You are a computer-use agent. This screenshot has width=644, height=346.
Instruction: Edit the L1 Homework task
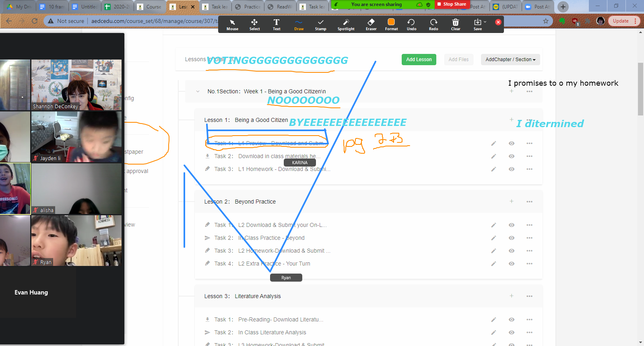pyautogui.click(x=493, y=169)
